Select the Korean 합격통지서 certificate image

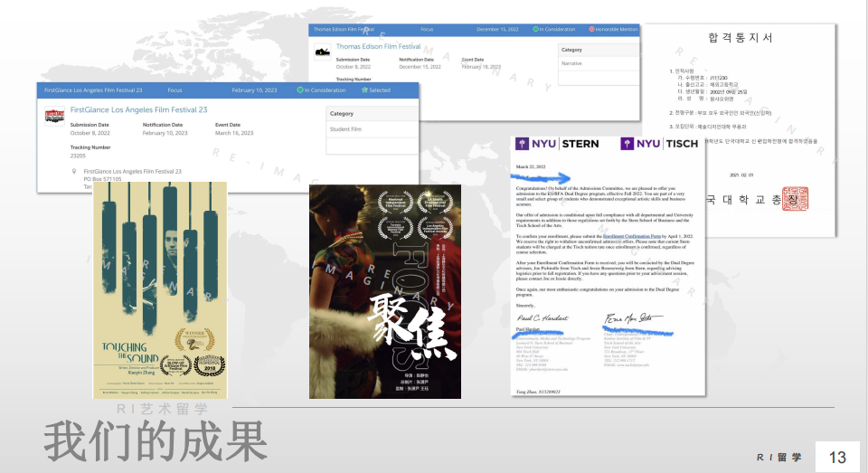tap(741, 130)
